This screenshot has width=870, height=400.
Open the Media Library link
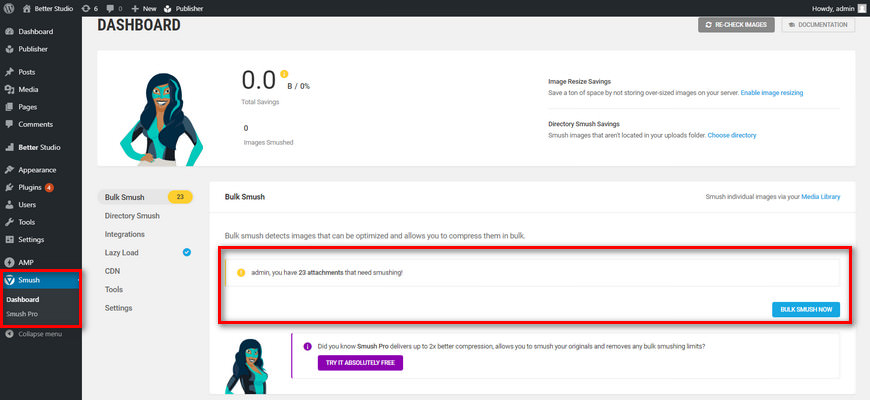(821, 197)
